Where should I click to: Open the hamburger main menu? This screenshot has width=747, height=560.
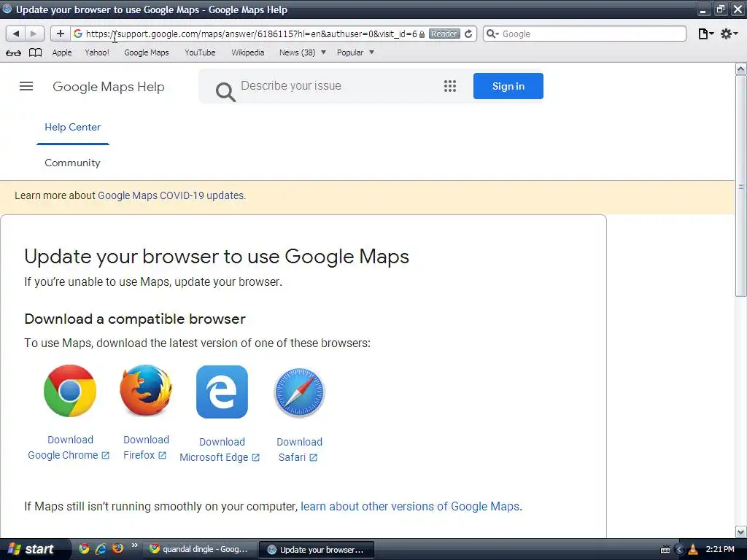[x=26, y=86]
